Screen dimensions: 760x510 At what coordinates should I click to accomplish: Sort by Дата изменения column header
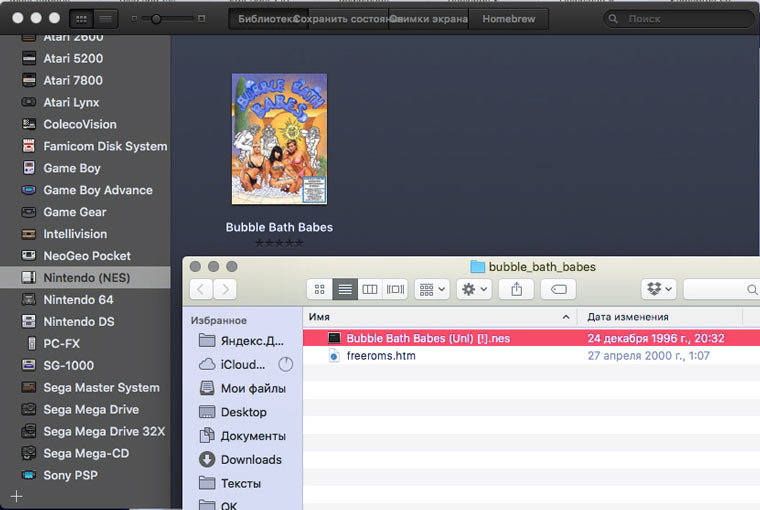[660, 317]
